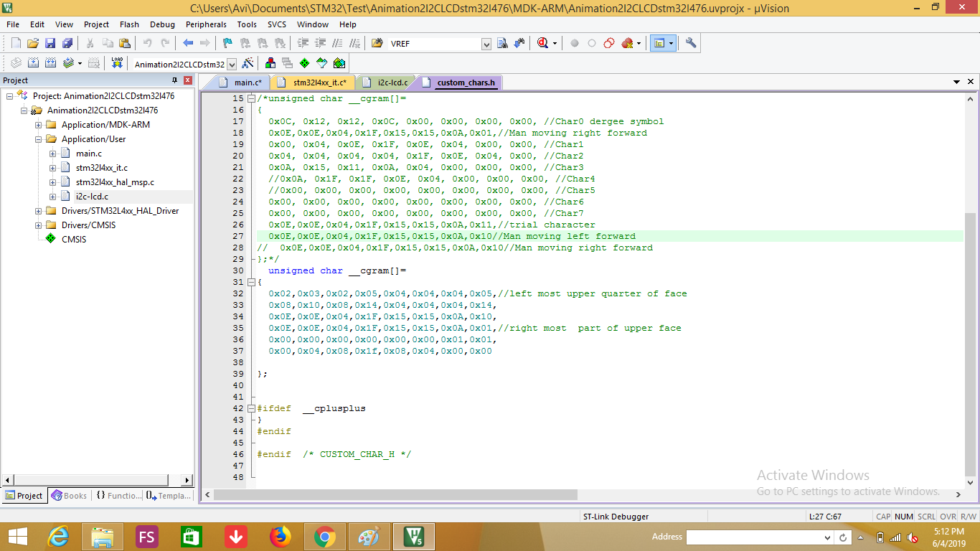Switch to the i2c-lcd.c editor tab
The image size is (980, 551).
pos(386,83)
